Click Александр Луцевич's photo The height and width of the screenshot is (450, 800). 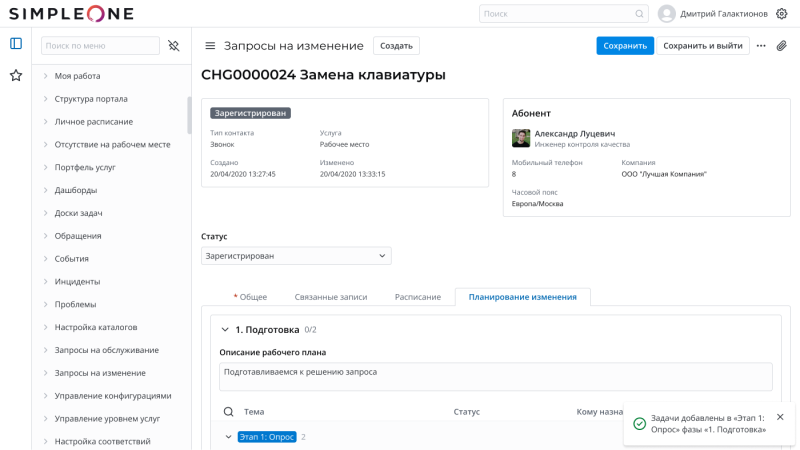tap(521, 138)
